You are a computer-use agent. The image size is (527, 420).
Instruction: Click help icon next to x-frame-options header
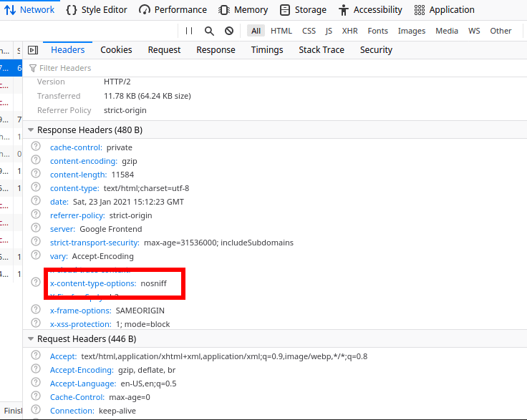coord(36,309)
